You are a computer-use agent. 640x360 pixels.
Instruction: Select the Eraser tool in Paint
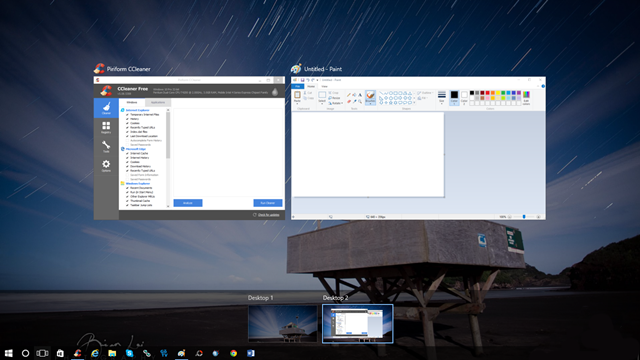pyautogui.click(x=349, y=101)
